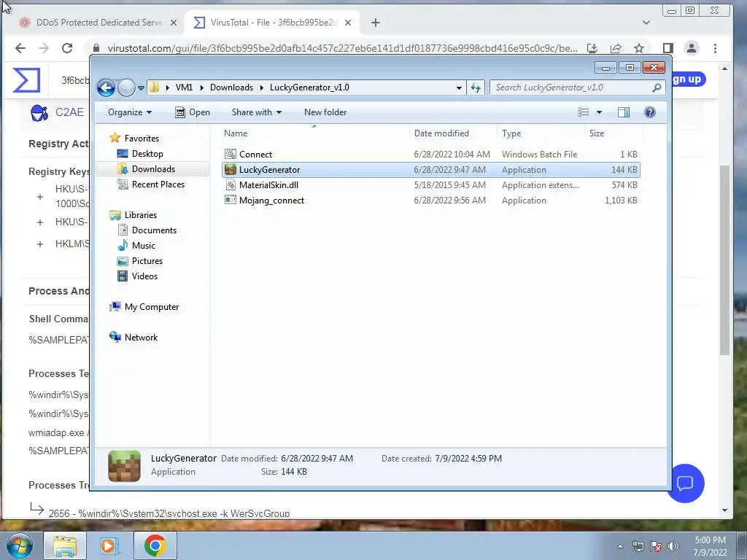Image resolution: width=747 pixels, height=560 pixels.
Task: Close the DDoS Protected tab
Action: pos(174,23)
